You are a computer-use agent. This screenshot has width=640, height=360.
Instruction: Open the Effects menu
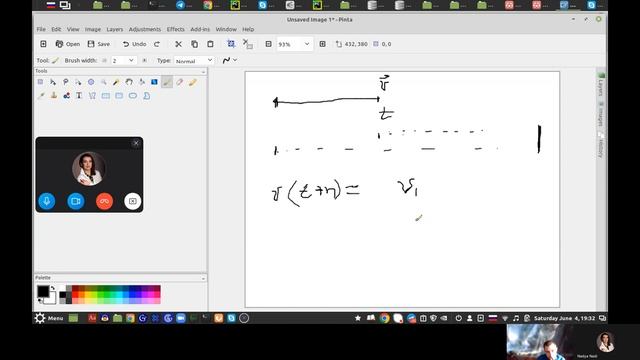pos(176,29)
